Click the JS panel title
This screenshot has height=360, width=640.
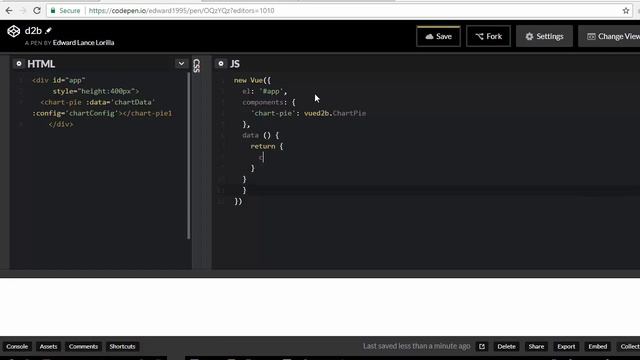235,64
